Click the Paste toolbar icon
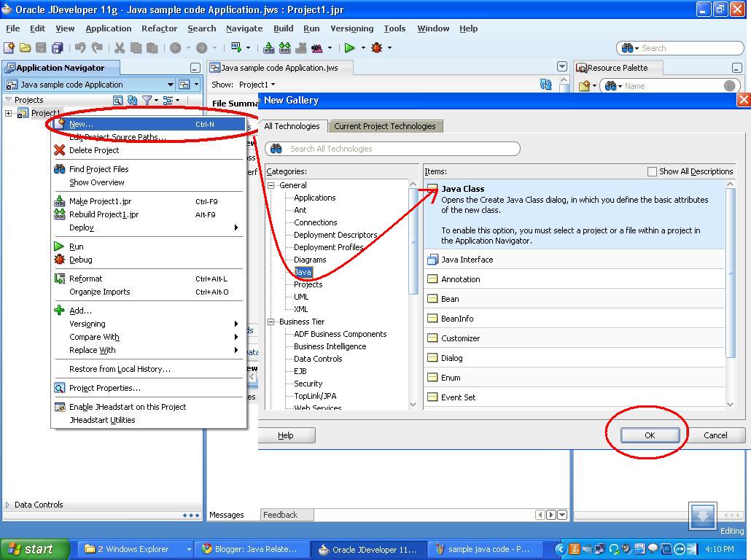 coord(152,48)
